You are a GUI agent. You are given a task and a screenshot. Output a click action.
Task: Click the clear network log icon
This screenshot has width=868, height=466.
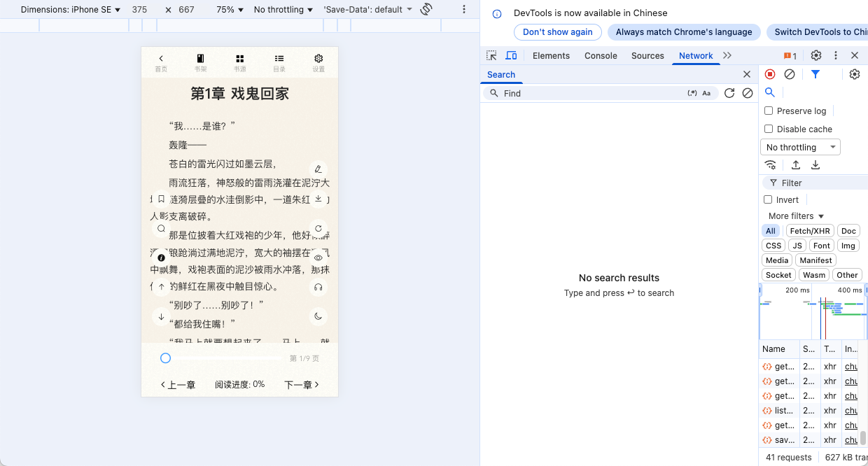click(790, 74)
